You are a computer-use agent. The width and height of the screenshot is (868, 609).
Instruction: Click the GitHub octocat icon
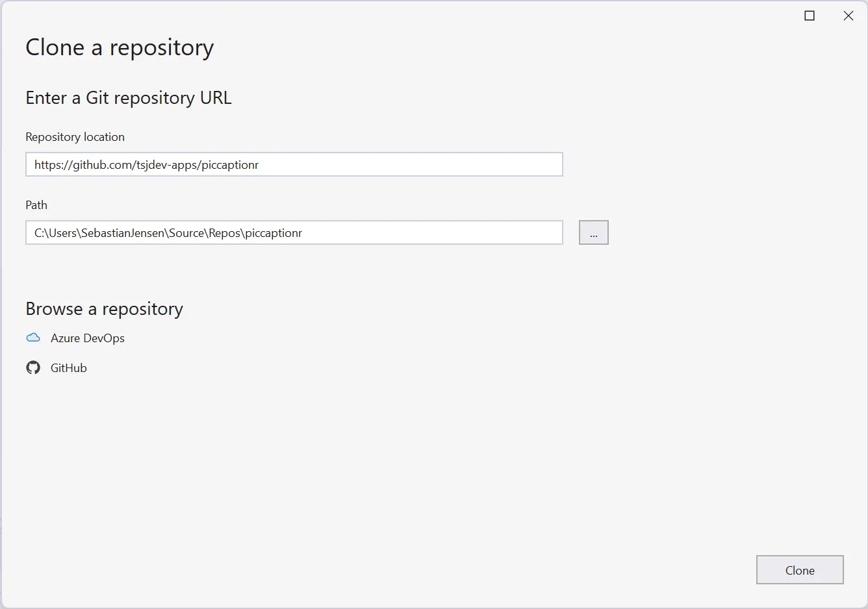[33, 367]
